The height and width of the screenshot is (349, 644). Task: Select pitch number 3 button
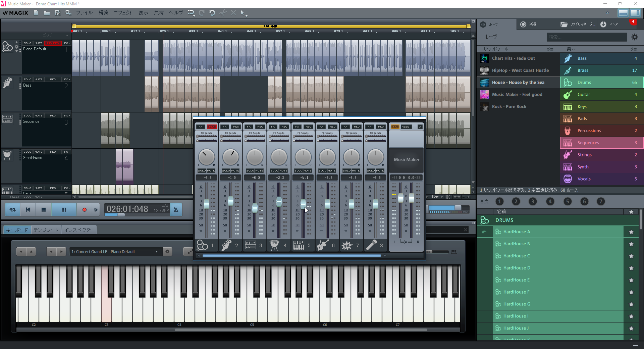tap(533, 202)
